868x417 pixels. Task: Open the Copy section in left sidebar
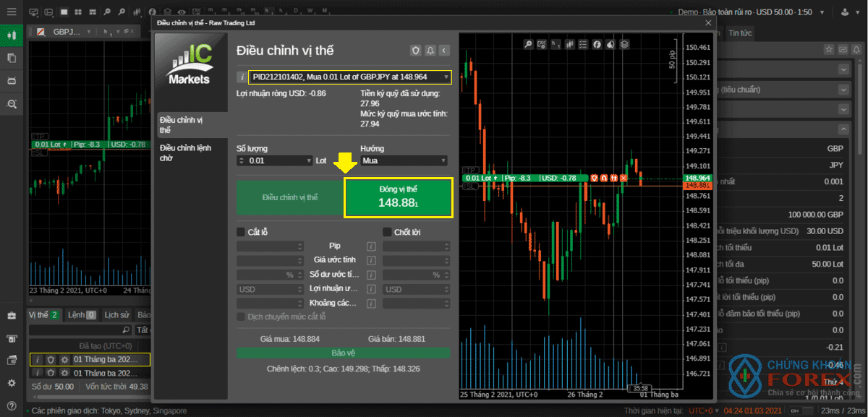pos(11,58)
